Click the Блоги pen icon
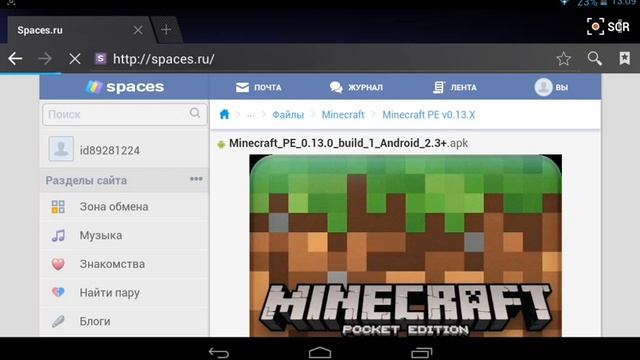The height and width of the screenshot is (360, 640). coord(58,321)
